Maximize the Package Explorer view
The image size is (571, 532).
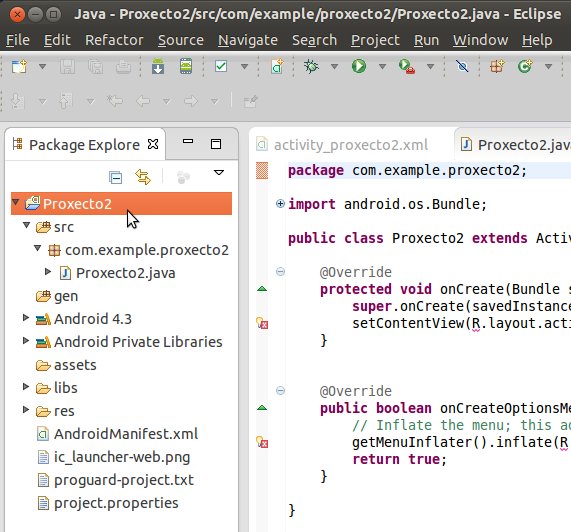216,144
